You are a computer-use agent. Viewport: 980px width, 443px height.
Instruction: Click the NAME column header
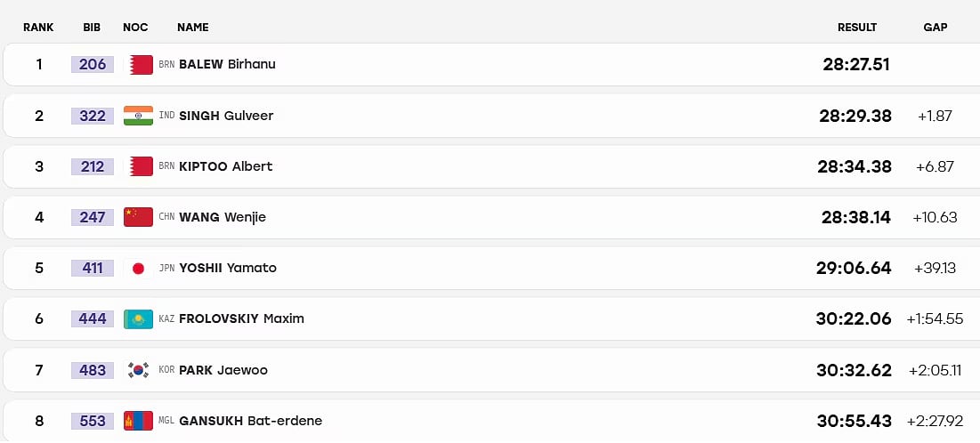click(193, 28)
